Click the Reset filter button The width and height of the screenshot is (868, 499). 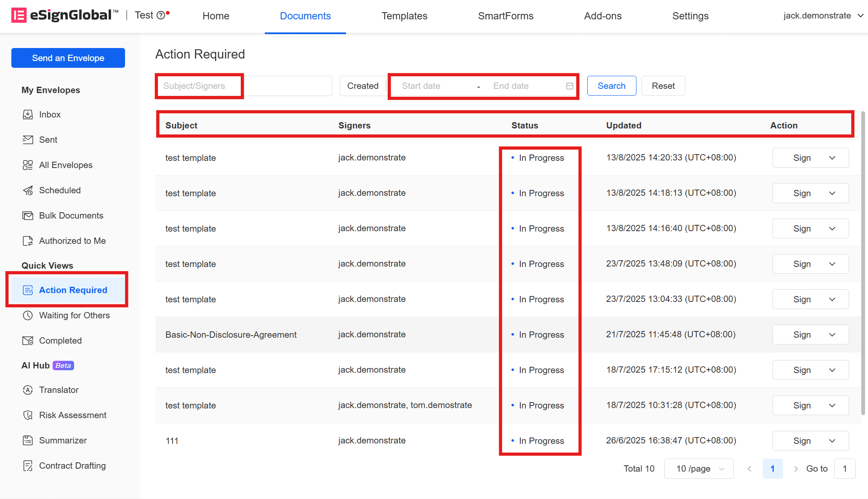pos(663,86)
